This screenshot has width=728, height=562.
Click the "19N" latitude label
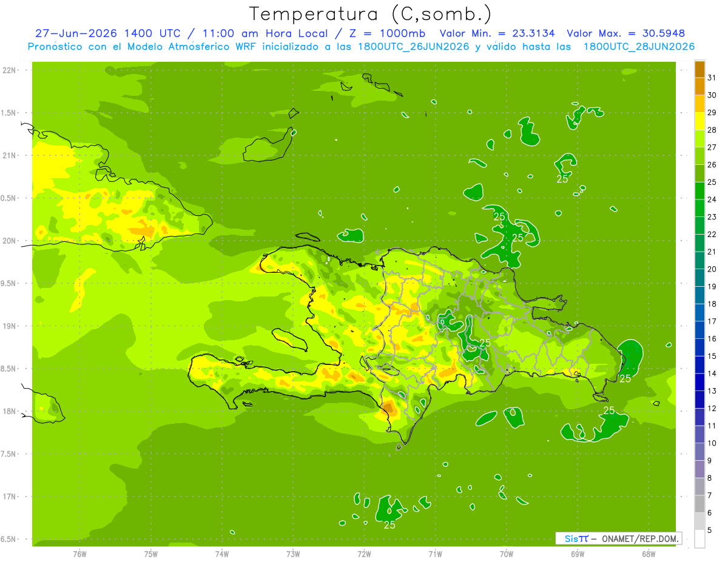(x=9, y=326)
